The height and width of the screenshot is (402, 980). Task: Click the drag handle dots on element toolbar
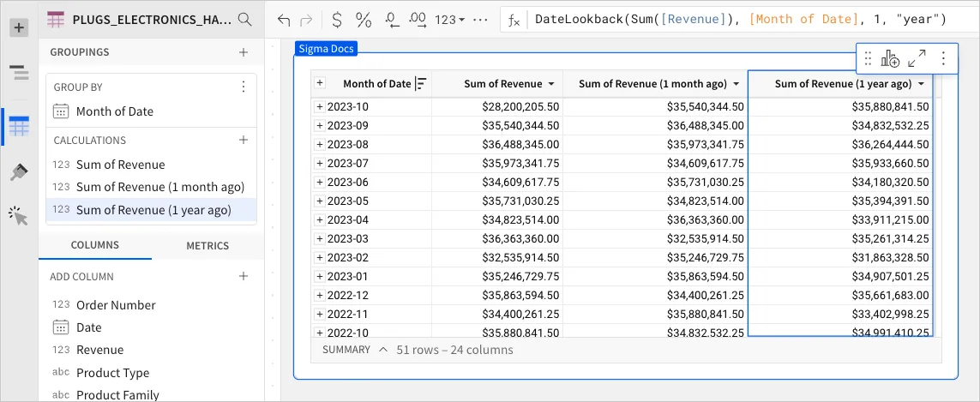pos(868,59)
